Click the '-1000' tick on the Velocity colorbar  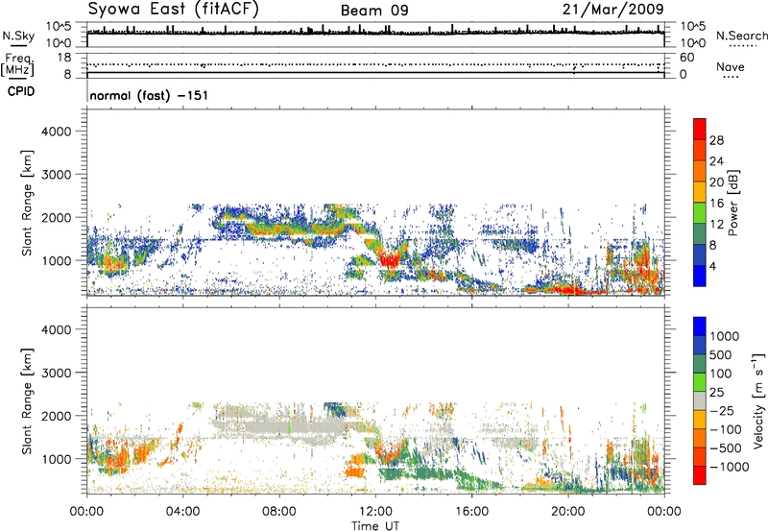tap(730, 467)
